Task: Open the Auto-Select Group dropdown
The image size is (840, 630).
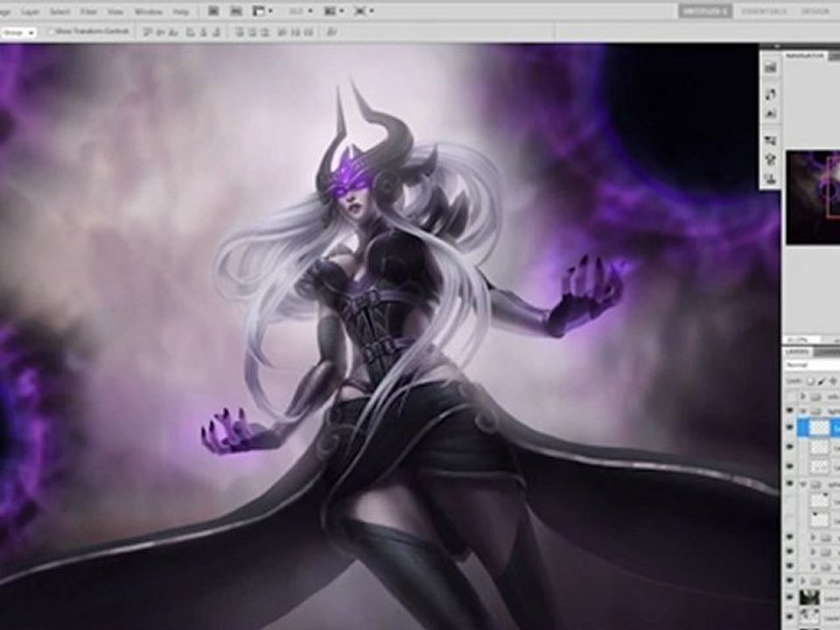Action: pos(17,32)
